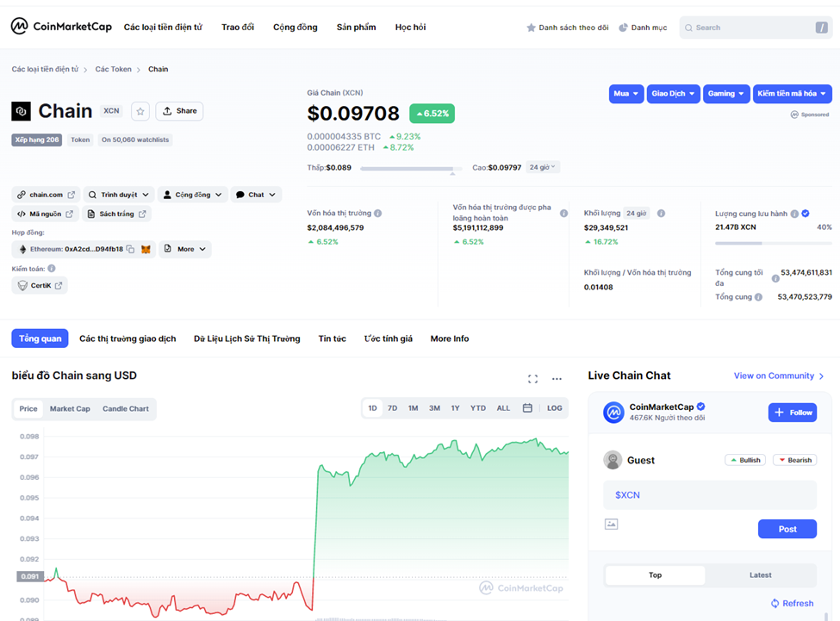Mark sentiment as Bearish
This screenshot has height=621, width=840.
[x=795, y=461]
